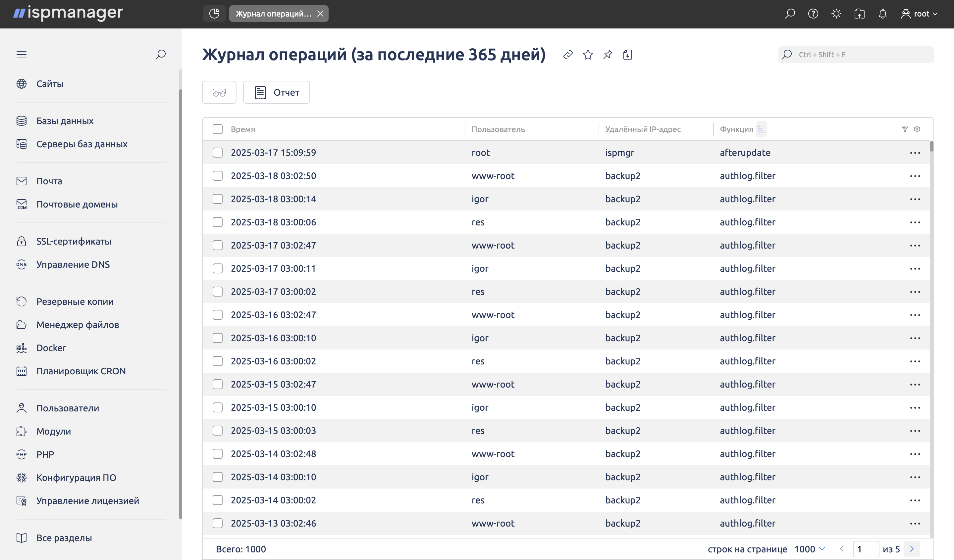Open Сайты section
The height and width of the screenshot is (560, 954).
pos(50,84)
